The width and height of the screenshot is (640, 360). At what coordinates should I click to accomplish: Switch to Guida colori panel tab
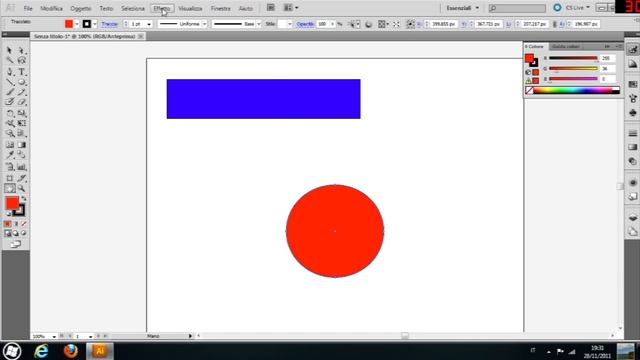click(566, 47)
